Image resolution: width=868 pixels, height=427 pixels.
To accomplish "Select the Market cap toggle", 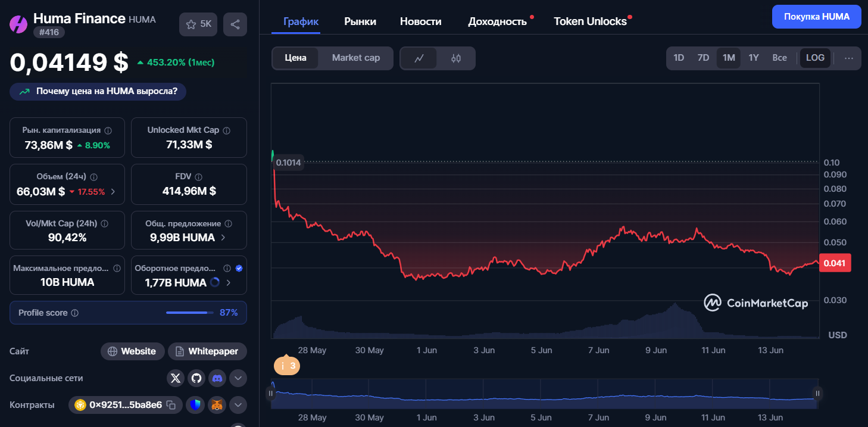I will [x=355, y=58].
